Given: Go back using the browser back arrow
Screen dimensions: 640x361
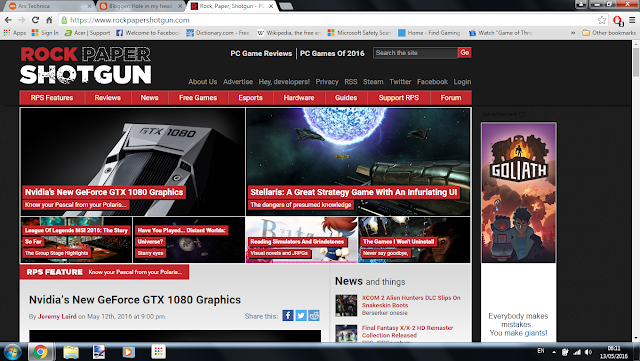Looking at the screenshot, I should 8,20.
